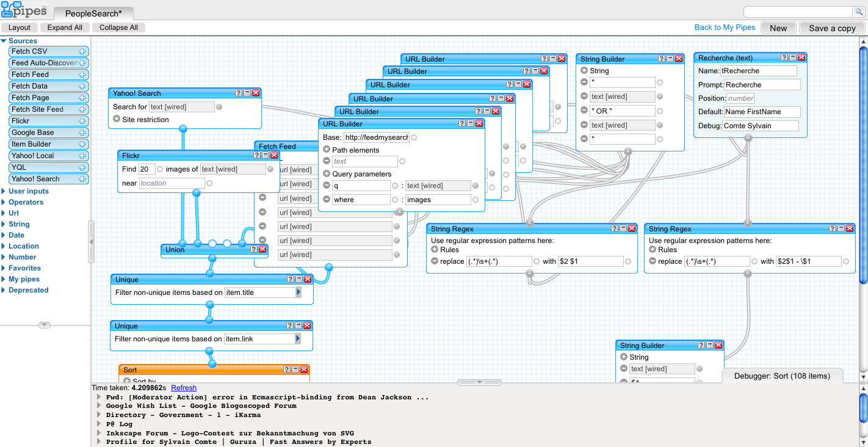Open item.title field dropdown arrow
The width and height of the screenshot is (868, 447).
pos(298,293)
